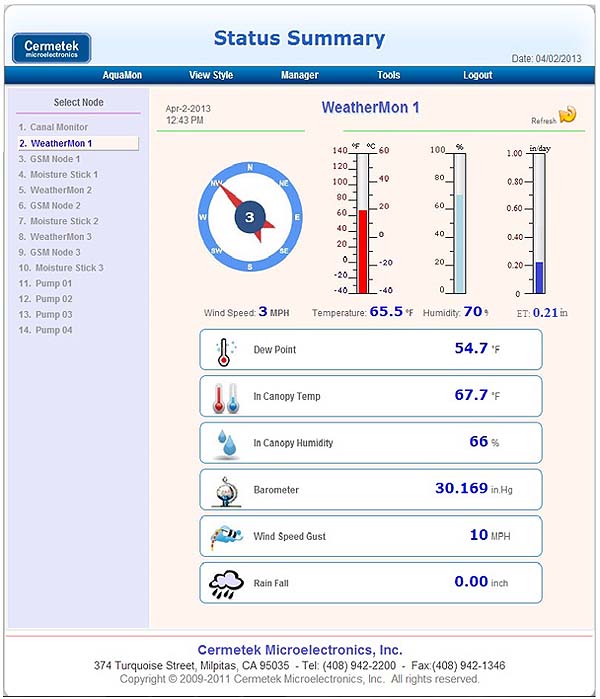Click the Wind Speed Gust windsock icon

coord(226,536)
